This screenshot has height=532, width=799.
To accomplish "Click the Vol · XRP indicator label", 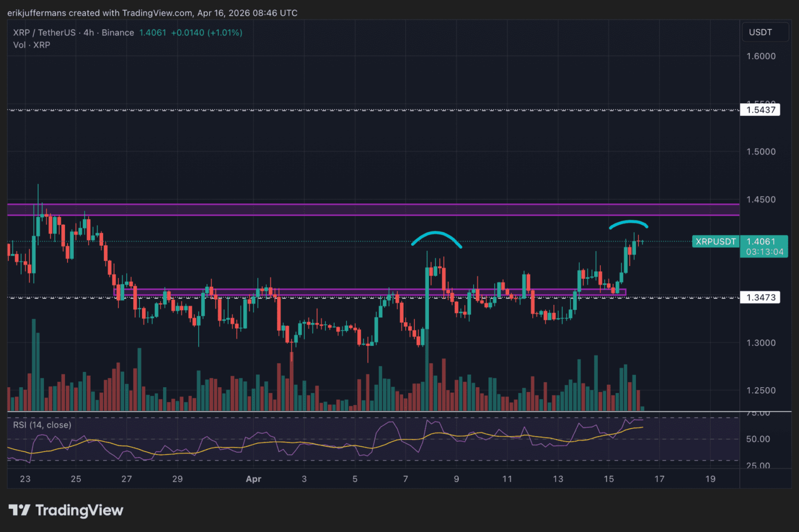I will [32, 45].
